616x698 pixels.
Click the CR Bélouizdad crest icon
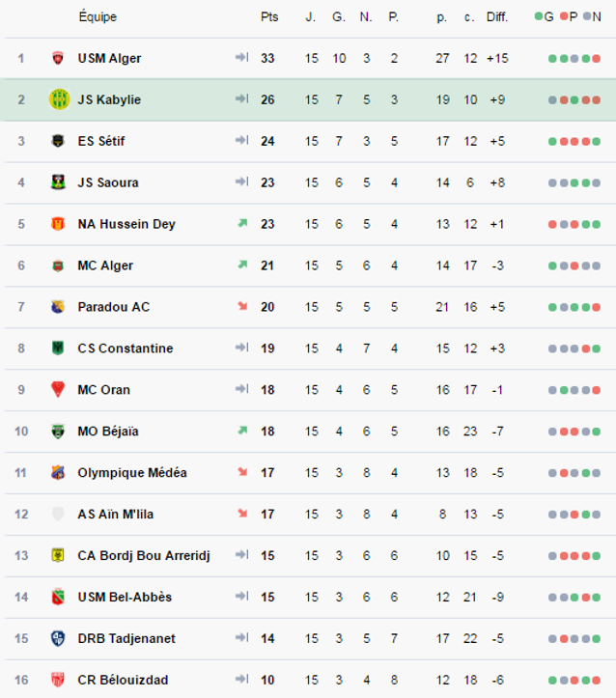[58, 680]
